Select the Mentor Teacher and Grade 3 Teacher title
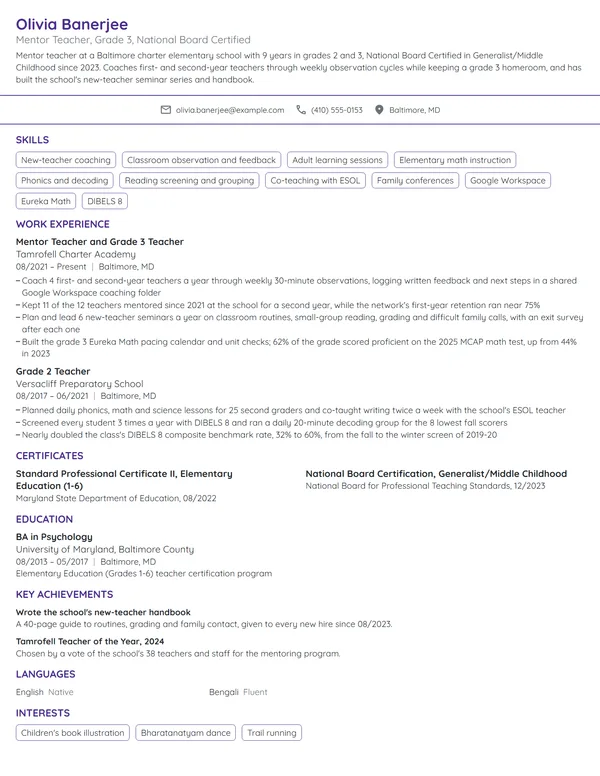The image size is (600, 776). 100,242
